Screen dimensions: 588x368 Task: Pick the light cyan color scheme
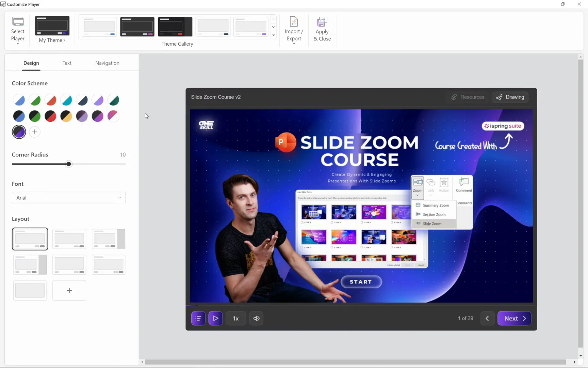[66, 100]
